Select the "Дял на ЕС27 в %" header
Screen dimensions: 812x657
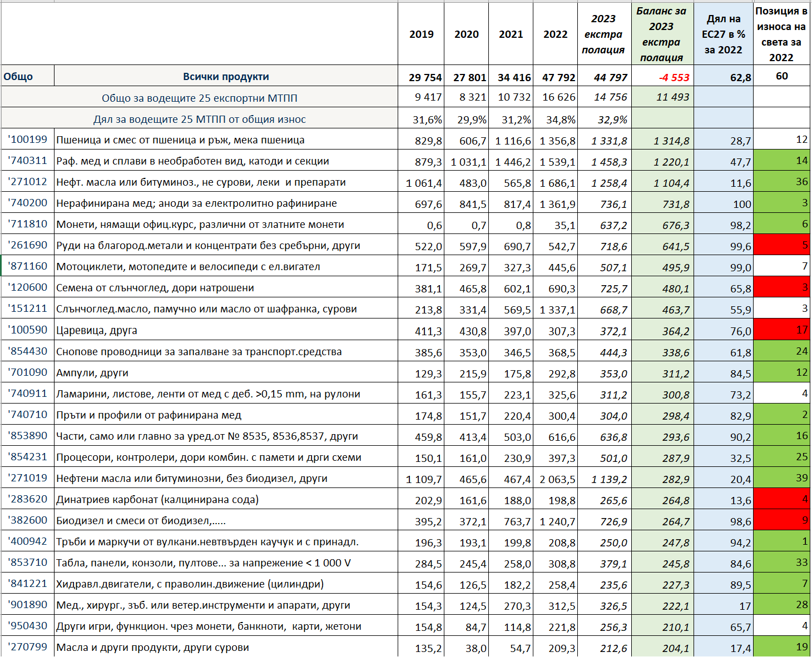(723, 34)
